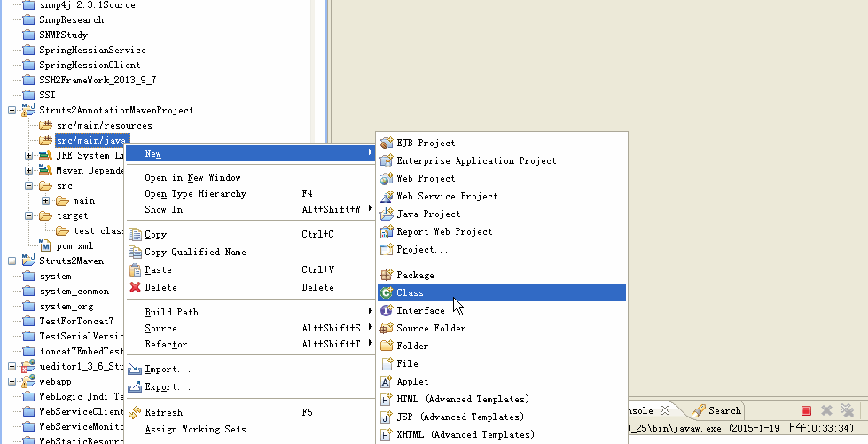Choose Class from the New submenu
This screenshot has width=868, height=444.
410,292
